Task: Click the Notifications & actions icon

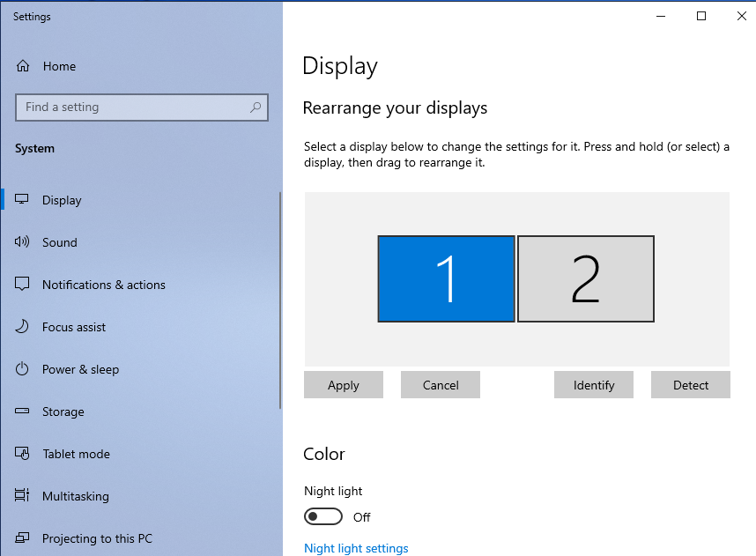Action: coord(23,285)
